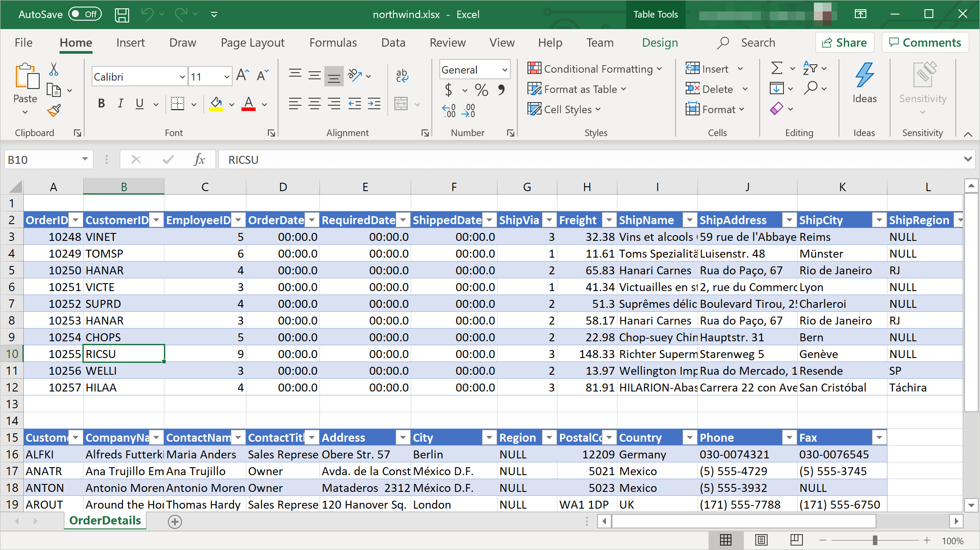The width and height of the screenshot is (980, 550).
Task: Open OrderID column filter dropdown
Action: [x=76, y=220]
